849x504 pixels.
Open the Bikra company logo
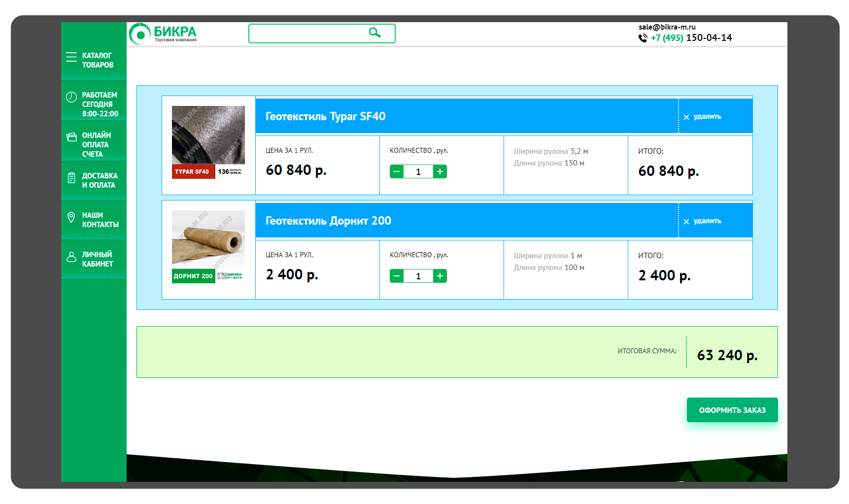[163, 34]
